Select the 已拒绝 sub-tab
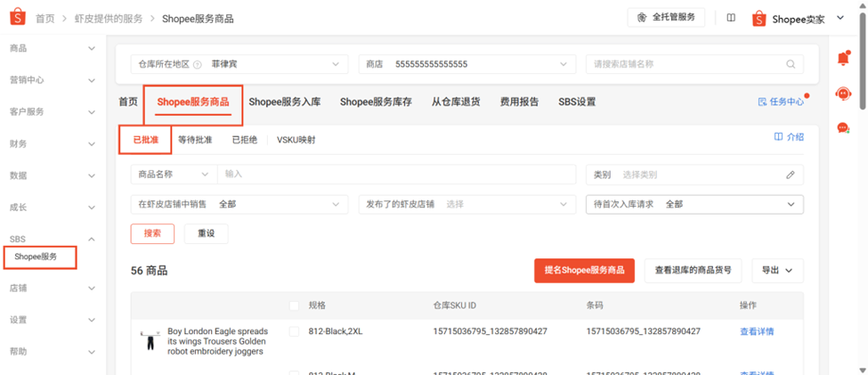The image size is (868, 375). (245, 140)
